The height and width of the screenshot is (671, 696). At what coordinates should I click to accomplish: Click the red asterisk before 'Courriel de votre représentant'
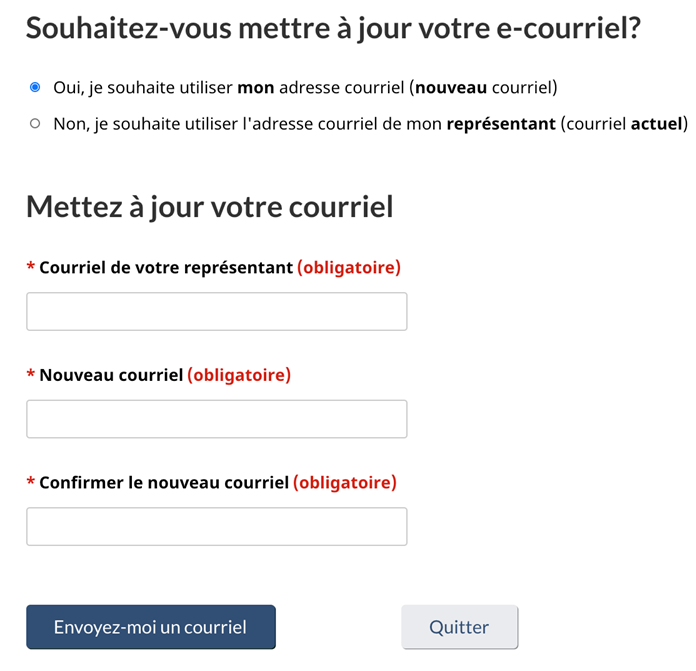point(31,268)
